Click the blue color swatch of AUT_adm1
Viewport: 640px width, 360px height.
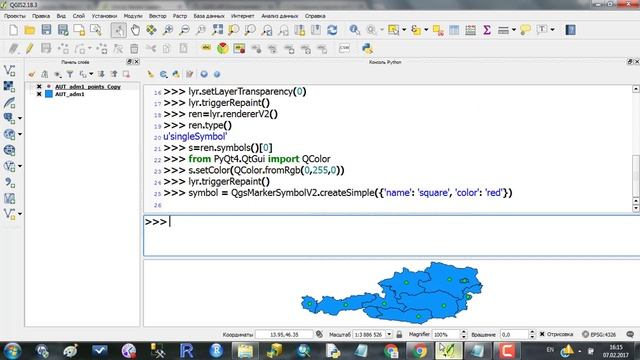[49, 94]
